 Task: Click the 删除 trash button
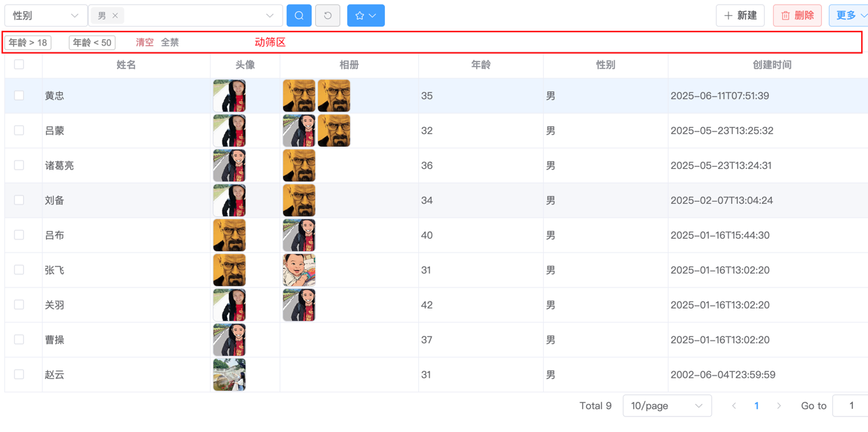(x=797, y=15)
